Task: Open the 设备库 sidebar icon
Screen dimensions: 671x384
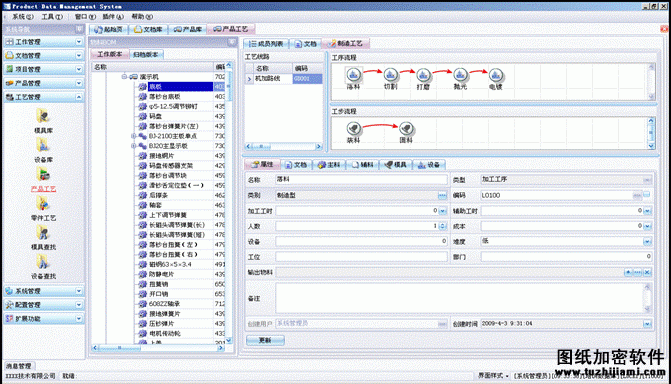Action: pos(43,146)
